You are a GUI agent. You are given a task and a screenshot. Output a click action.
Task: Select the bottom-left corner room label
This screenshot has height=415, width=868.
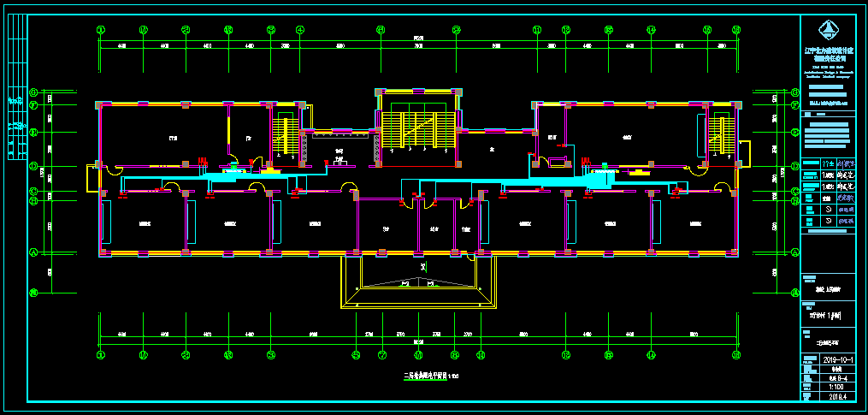point(143,223)
